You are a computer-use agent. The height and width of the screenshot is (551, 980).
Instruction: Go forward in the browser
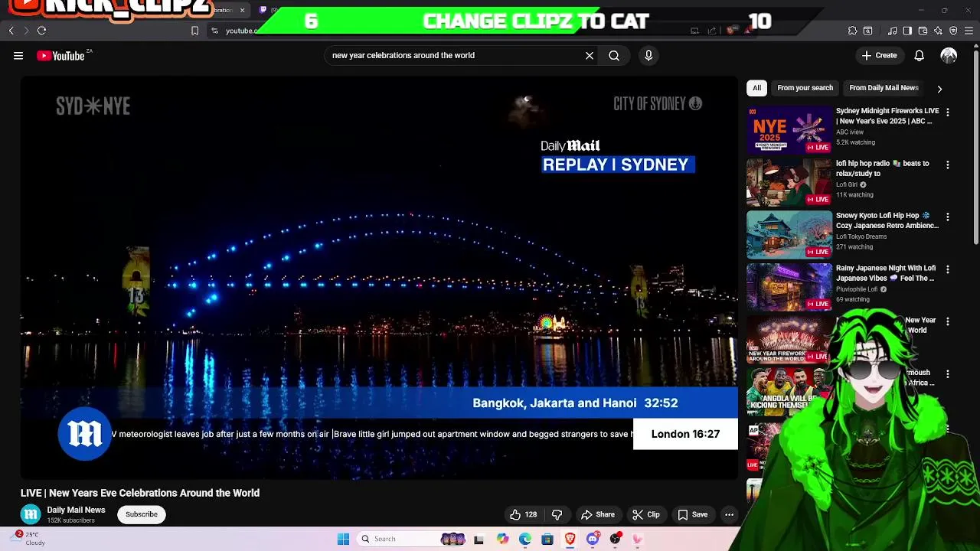click(x=26, y=31)
